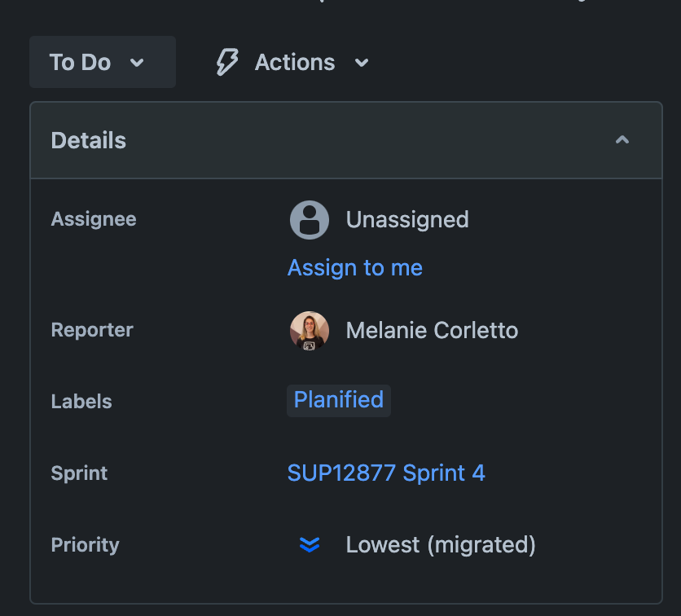Click the Assignee field label
Image resolution: width=681 pixels, height=616 pixels.
pyautogui.click(x=94, y=219)
